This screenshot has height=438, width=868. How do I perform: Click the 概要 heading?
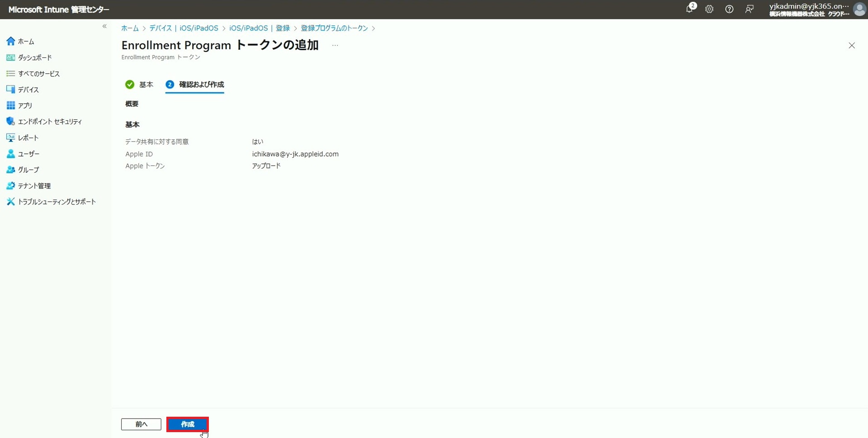pyautogui.click(x=132, y=104)
